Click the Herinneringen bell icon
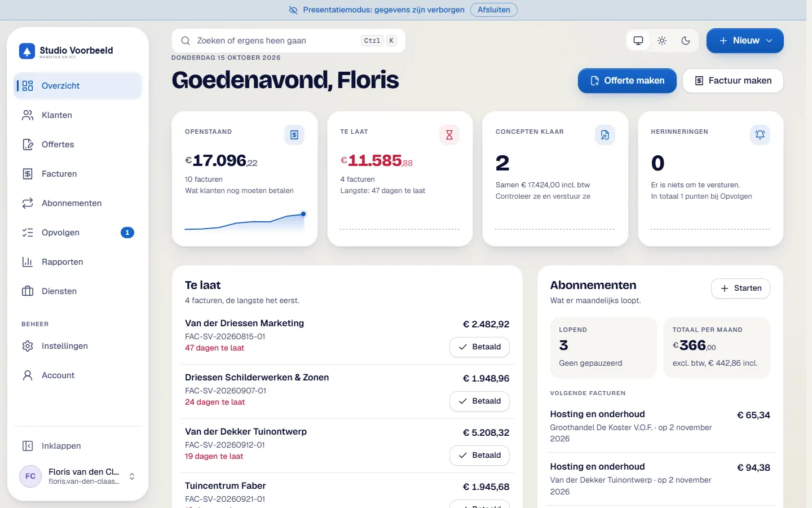Image resolution: width=812 pixels, height=508 pixels. click(760, 135)
